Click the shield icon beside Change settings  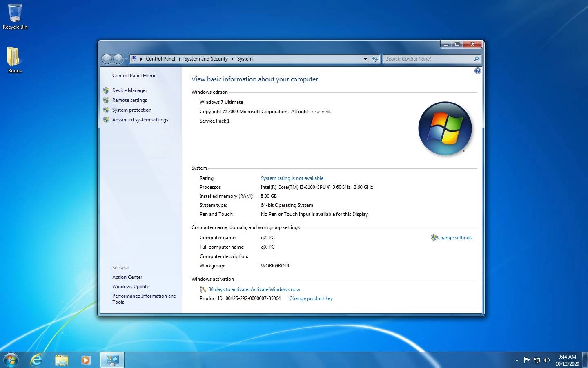pos(433,238)
